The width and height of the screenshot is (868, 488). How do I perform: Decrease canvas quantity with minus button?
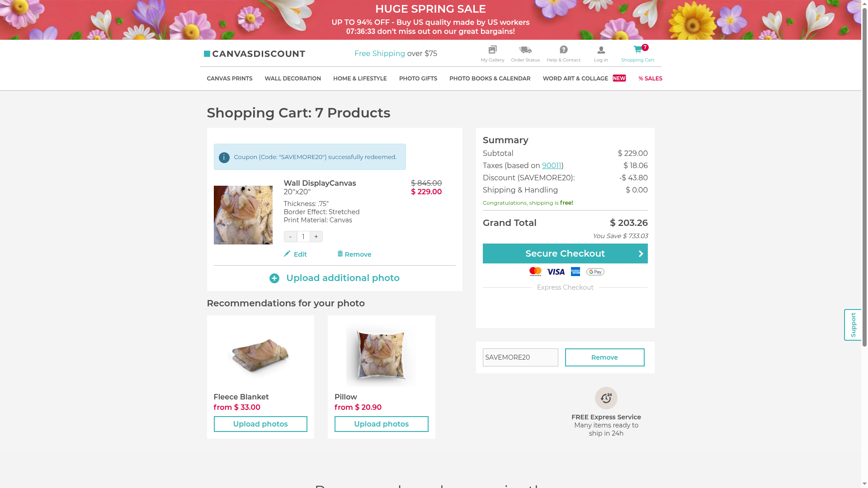click(290, 237)
